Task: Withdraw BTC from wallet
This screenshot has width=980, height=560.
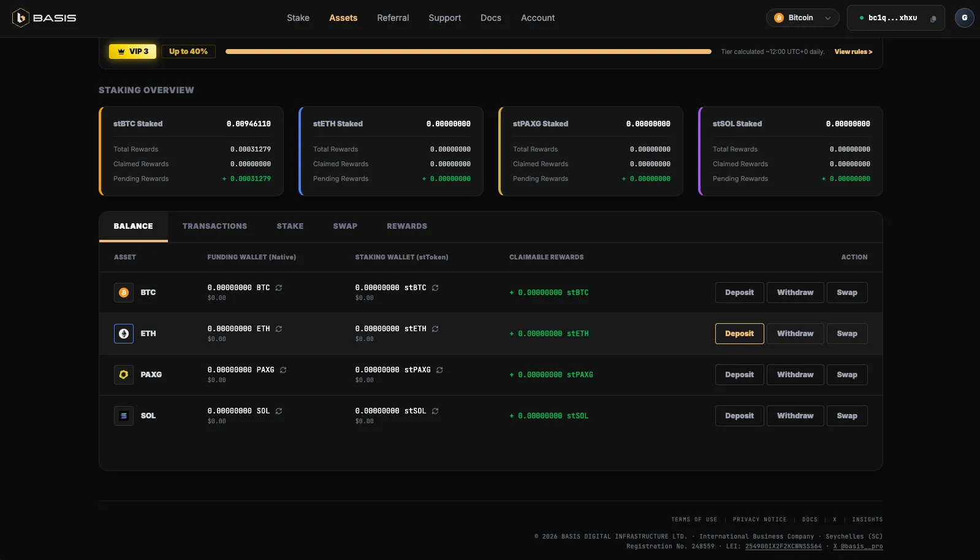Action: [795, 293]
